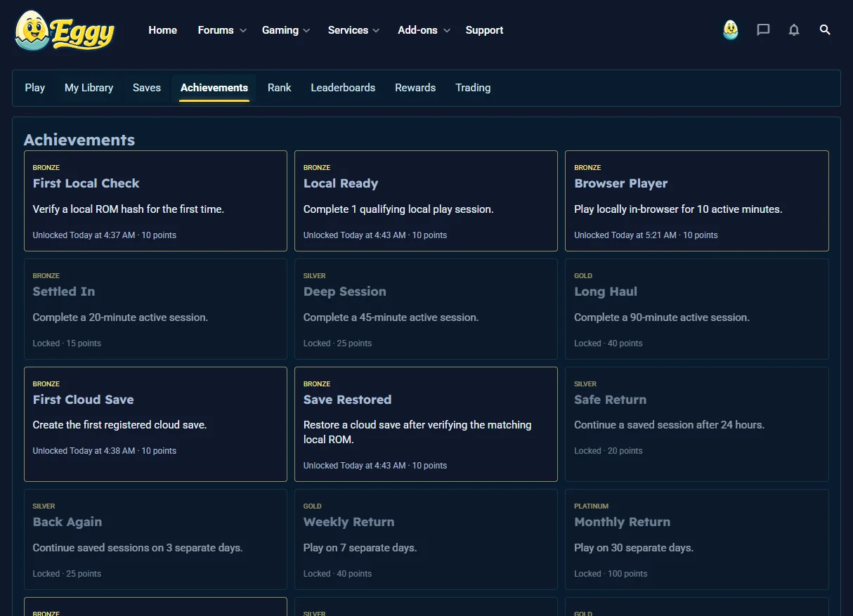Open the notifications bell icon
This screenshot has width=853, height=616.
794,30
